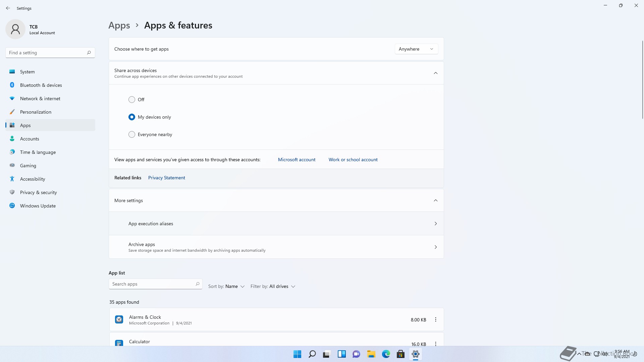Click the magnifier icon in Search apps box
644x362 pixels.
point(198,284)
